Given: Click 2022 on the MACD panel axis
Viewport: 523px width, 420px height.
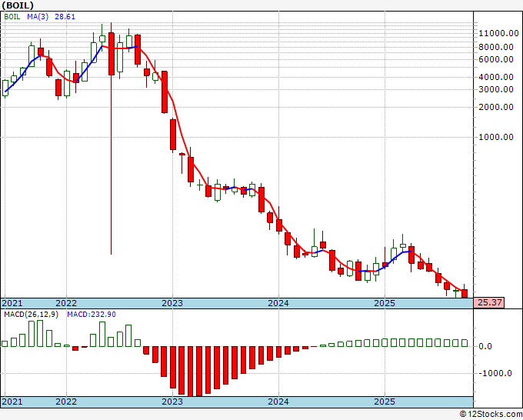Looking at the screenshot, I should point(66,402).
